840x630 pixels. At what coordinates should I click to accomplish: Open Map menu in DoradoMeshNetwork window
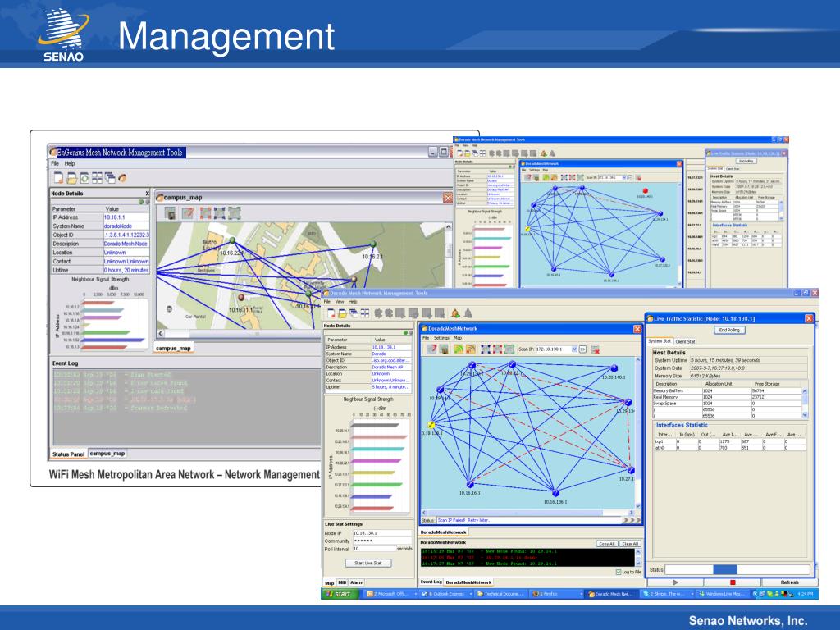point(458,338)
